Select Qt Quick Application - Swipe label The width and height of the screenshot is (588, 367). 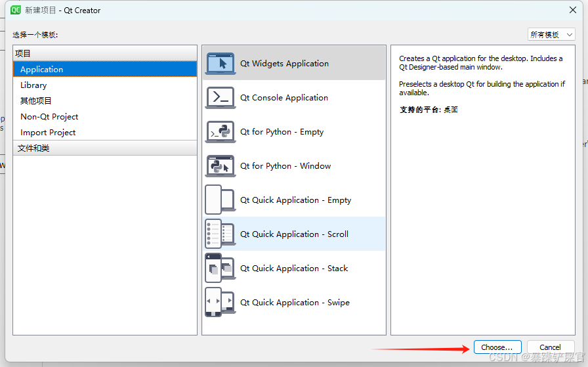coord(295,303)
